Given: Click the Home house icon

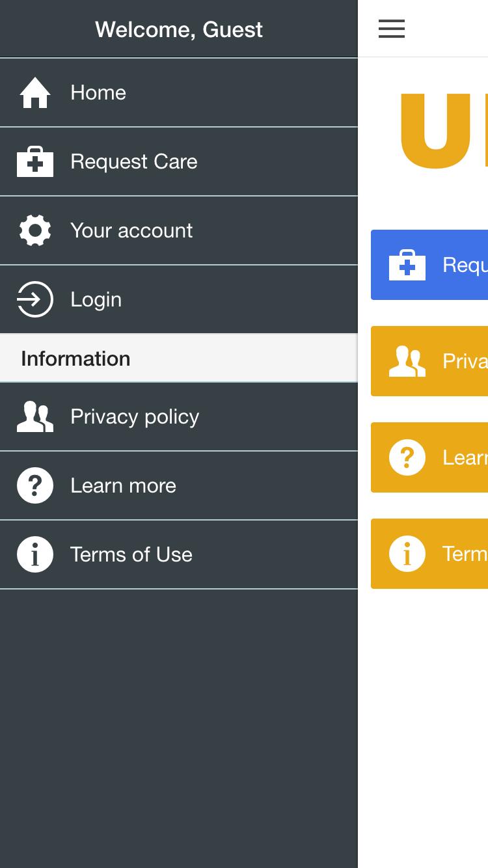Looking at the screenshot, I should click(35, 92).
